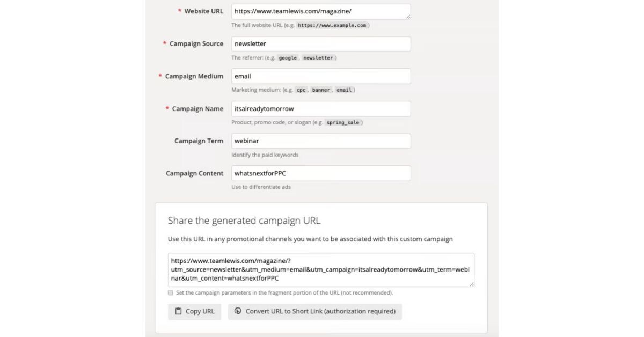This screenshot has width=644, height=337.
Task: Convert URL to Short Link
Action: tap(315, 312)
